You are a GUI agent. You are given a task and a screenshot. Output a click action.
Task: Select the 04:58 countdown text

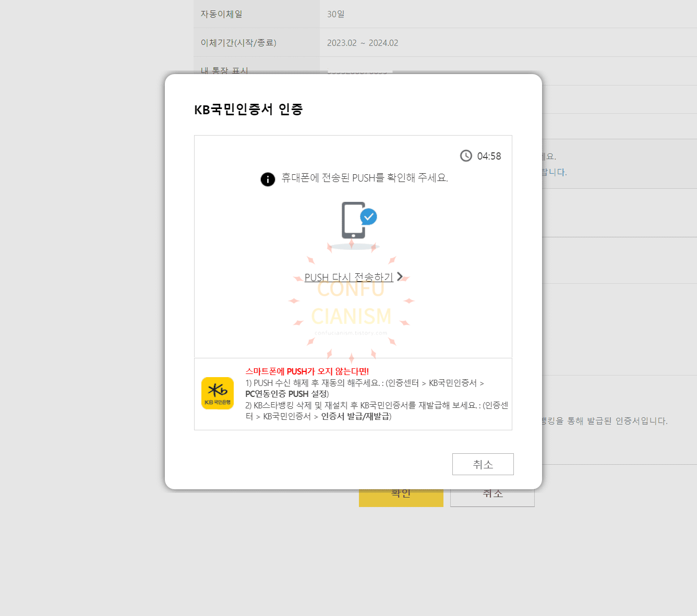click(x=489, y=156)
